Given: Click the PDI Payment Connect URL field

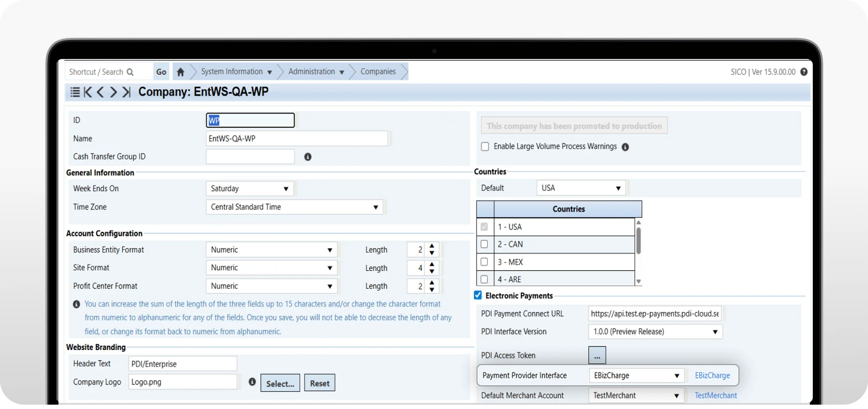Looking at the screenshot, I should (x=655, y=314).
